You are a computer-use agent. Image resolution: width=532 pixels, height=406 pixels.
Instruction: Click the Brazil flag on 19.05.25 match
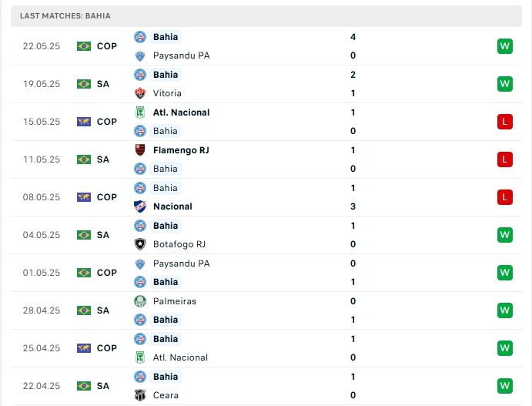click(x=84, y=84)
